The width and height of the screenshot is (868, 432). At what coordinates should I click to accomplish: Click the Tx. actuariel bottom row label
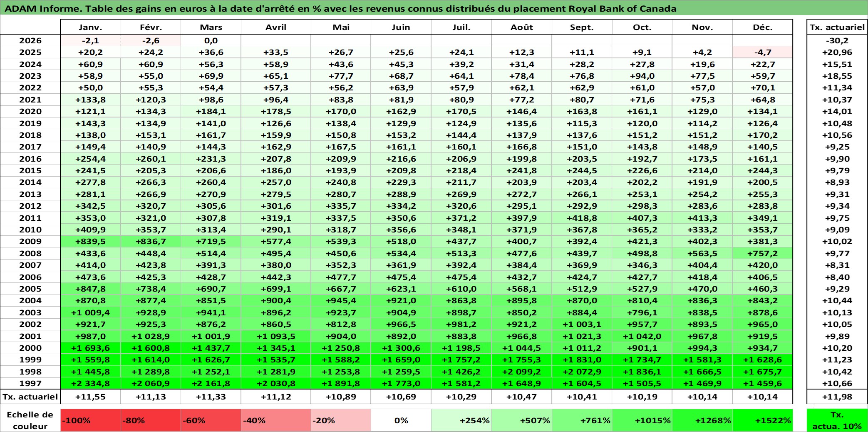[30, 397]
